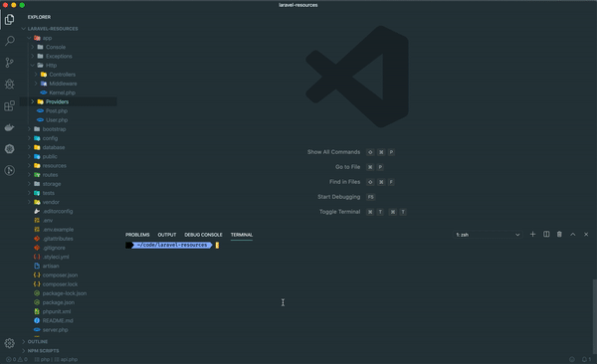
Task: Open the Manage gear menu
Action: coord(10,343)
